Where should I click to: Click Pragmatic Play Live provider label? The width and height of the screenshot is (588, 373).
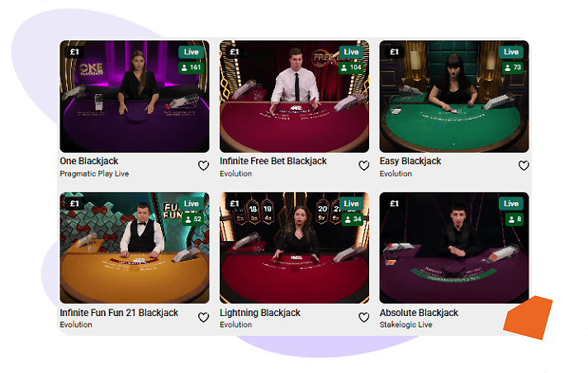coord(94,174)
